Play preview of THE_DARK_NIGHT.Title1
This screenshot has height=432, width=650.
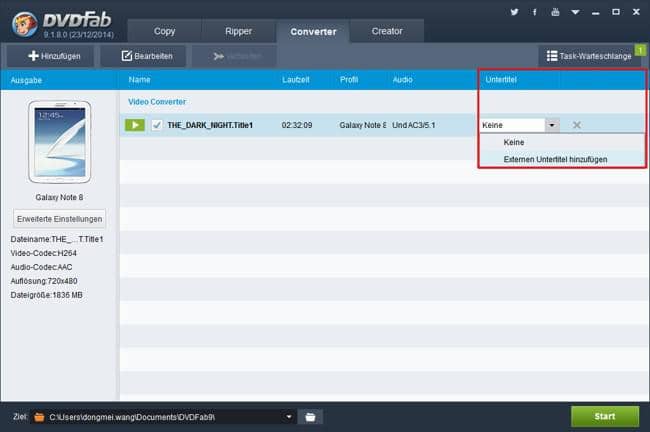[135, 125]
